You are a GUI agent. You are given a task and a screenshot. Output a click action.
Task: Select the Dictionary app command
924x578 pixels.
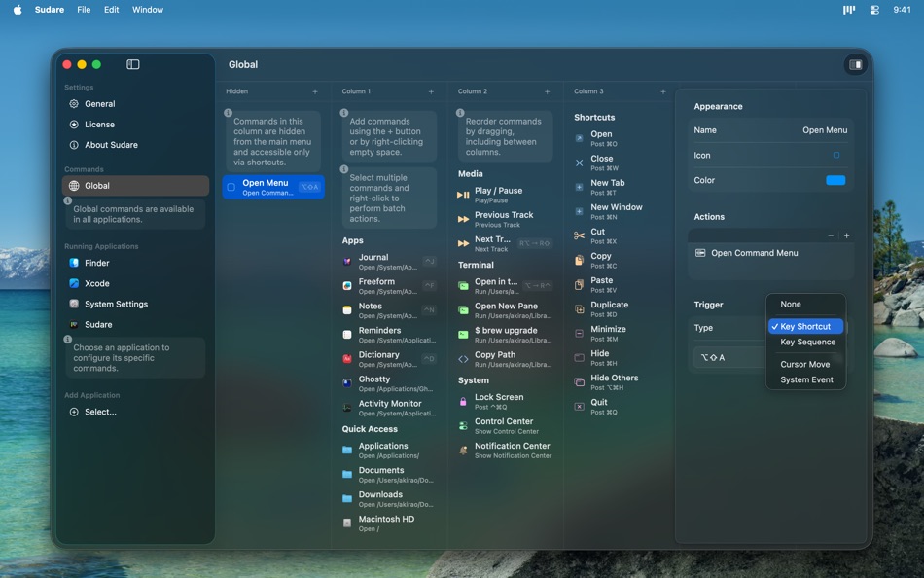pyautogui.click(x=389, y=359)
